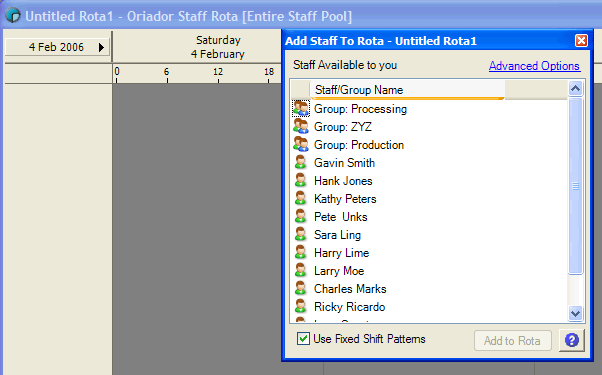Select 'Pete Unks' in the staff list

pyautogui.click(x=341, y=217)
